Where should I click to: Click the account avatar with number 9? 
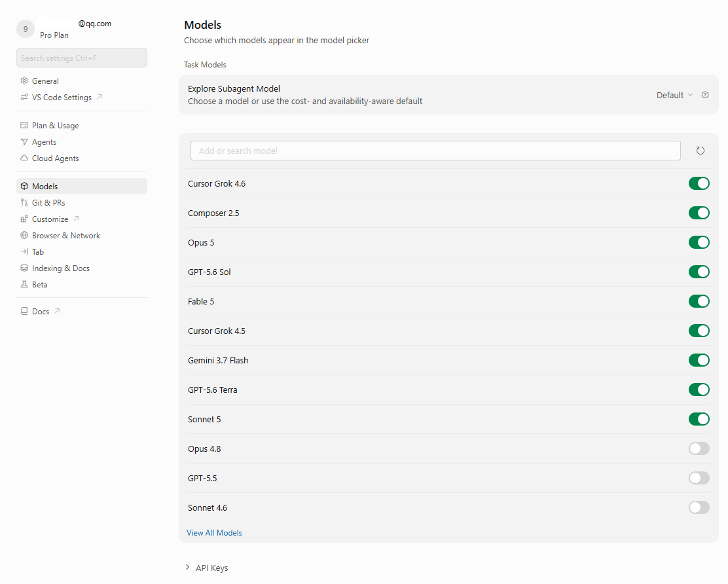tap(26, 29)
